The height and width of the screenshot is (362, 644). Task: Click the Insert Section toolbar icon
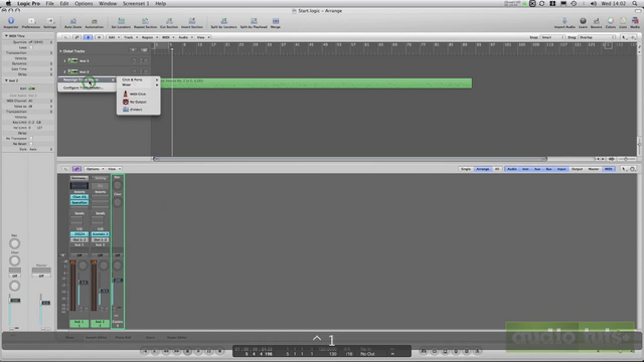(x=192, y=23)
